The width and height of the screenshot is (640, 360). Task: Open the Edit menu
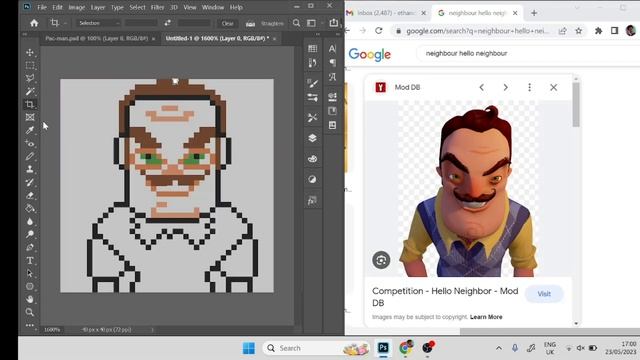click(58, 7)
